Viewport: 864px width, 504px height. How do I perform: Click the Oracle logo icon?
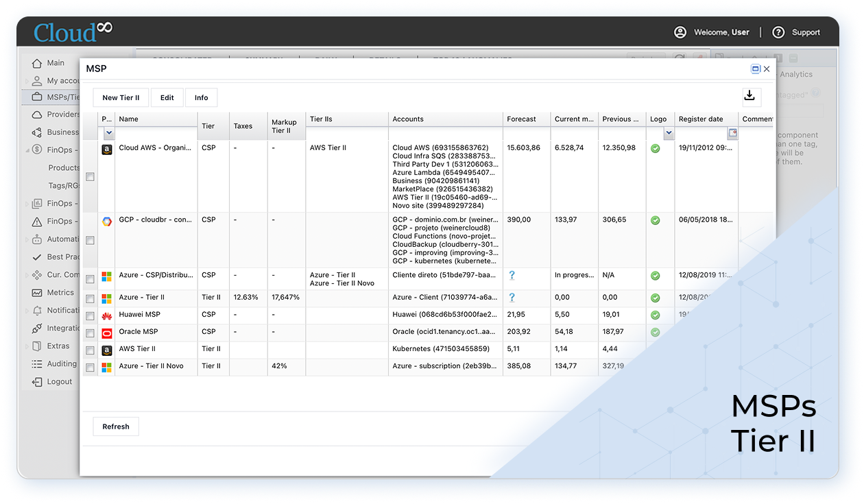pos(107,333)
